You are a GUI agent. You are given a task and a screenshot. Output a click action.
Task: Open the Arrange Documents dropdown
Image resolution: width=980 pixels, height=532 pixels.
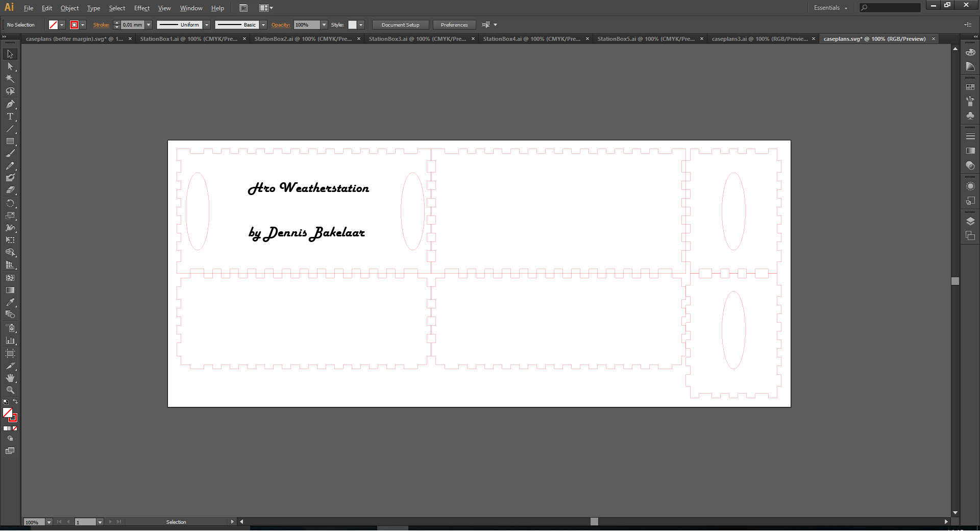click(x=266, y=8)
